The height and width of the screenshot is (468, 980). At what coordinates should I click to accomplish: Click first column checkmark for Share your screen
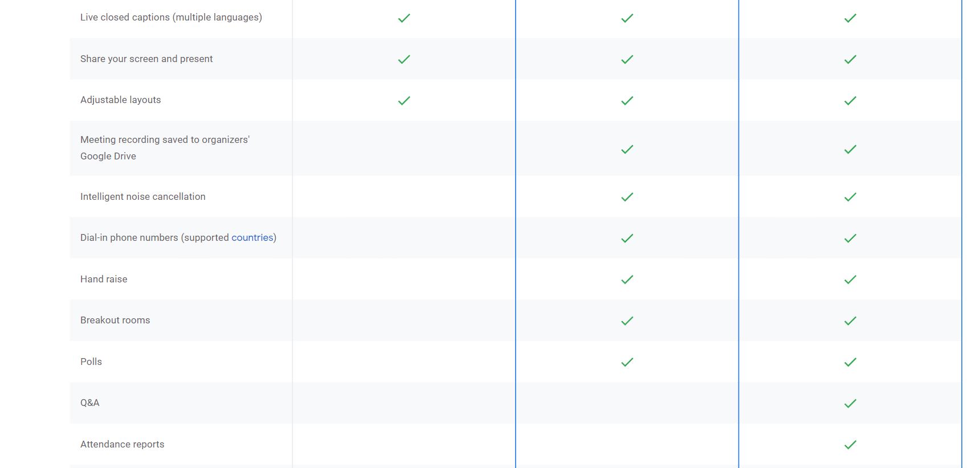coord(404,59)
